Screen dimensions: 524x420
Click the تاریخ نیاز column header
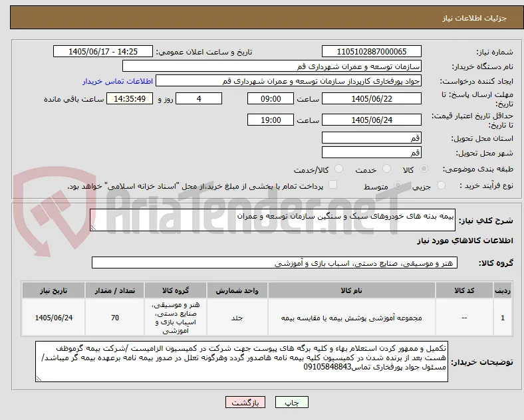click(x=53, y=290)
